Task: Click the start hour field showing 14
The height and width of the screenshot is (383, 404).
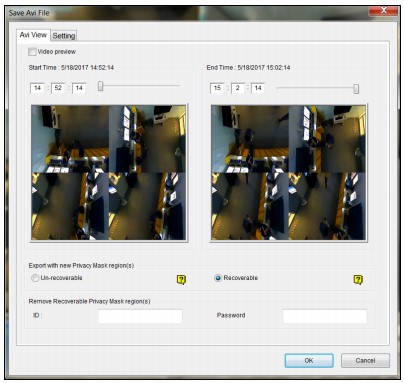Action: point(37,88)
